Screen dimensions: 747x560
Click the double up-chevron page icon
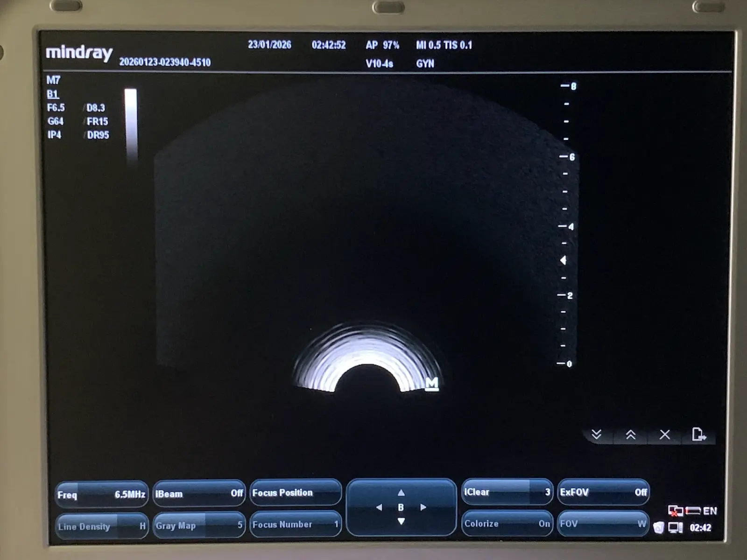coord(631,435)
